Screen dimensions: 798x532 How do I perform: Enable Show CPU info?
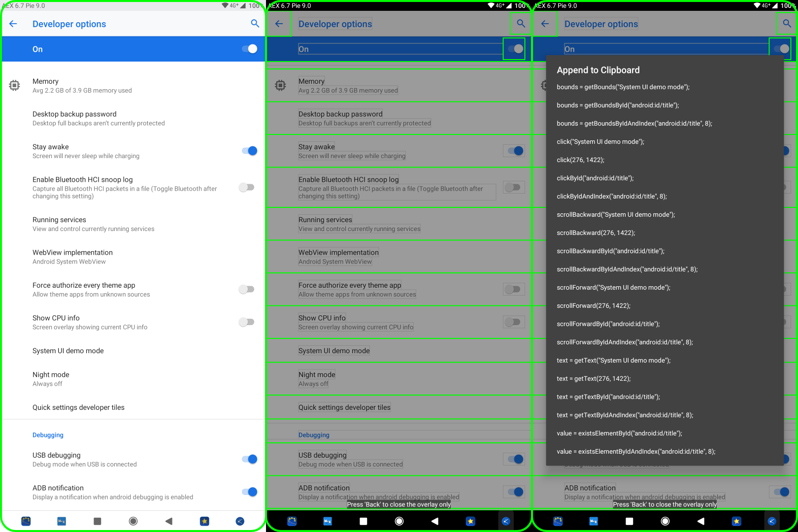[x=246, y=322]
